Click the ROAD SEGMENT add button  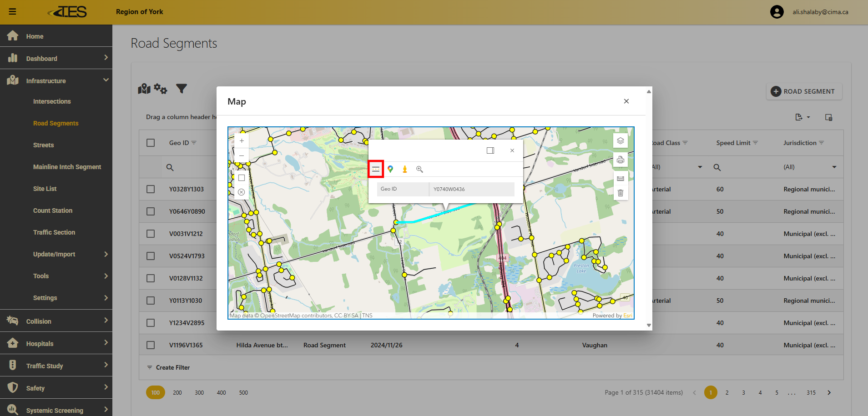(804, 91)
